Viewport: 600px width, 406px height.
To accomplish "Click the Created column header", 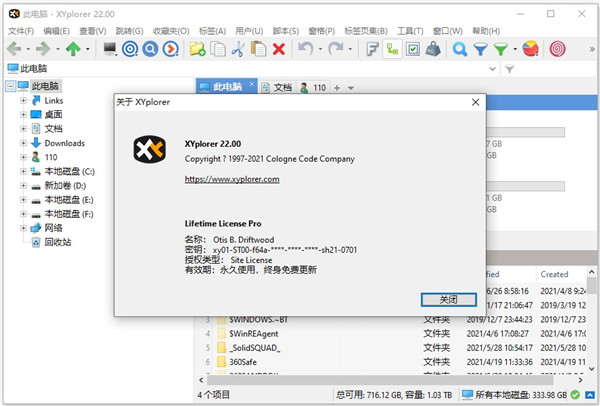I will tap(561, 274).
